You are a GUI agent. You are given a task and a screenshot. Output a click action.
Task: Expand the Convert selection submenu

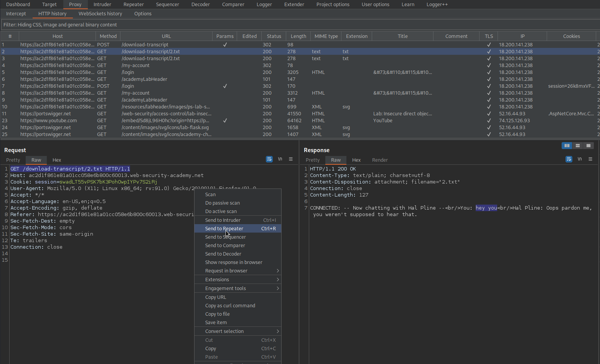click(238, 331)
